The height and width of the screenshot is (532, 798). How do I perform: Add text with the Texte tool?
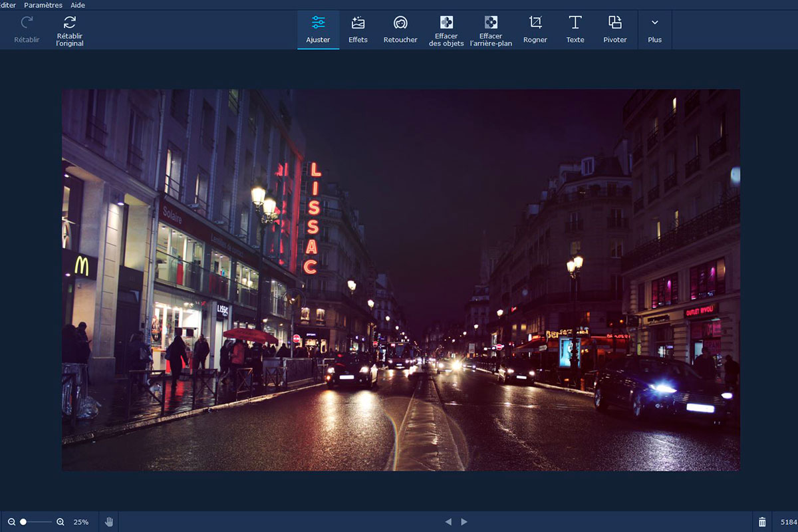pos(575,30)
